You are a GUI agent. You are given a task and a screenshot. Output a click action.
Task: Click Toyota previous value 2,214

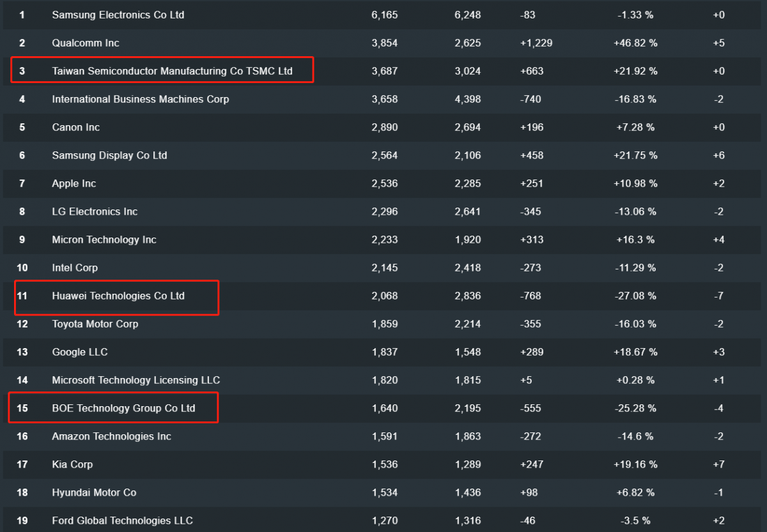pos(467,324)
